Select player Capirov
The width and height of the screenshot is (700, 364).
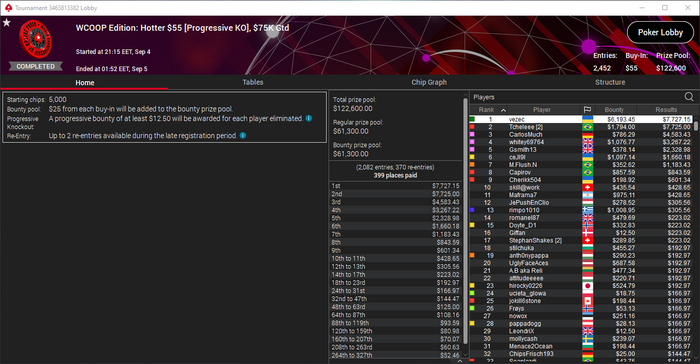coord(520,172)
